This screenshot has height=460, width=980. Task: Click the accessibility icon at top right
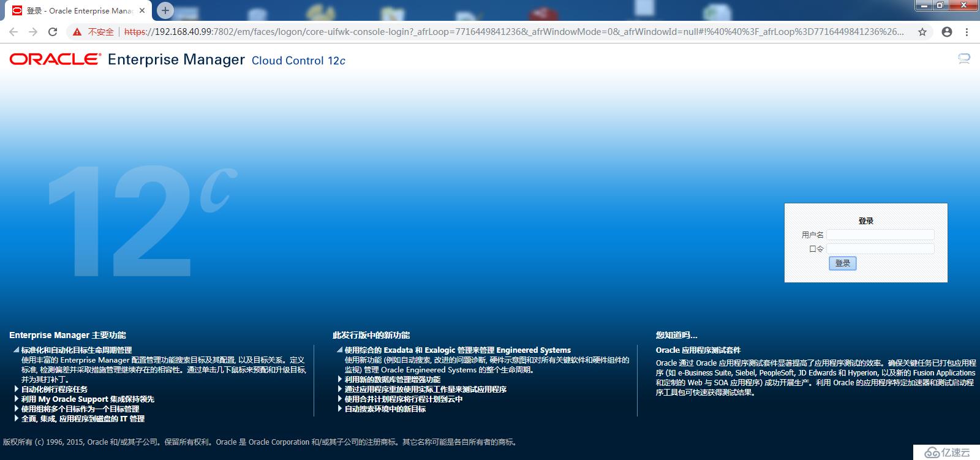tap(964, 59)
